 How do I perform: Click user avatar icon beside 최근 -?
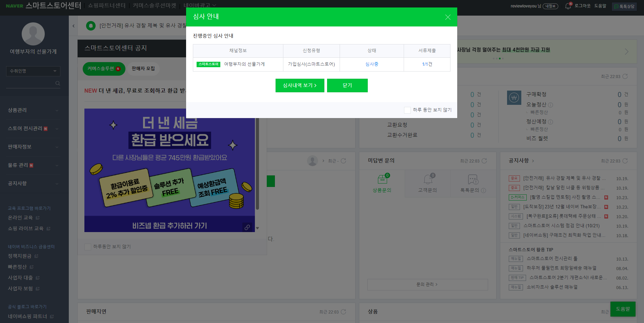pos(312,161)
